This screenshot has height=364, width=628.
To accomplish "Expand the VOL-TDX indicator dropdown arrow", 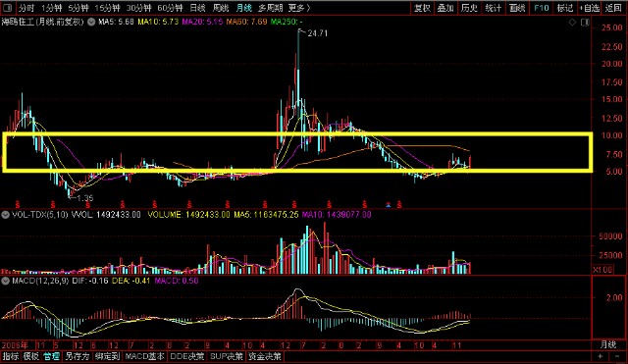I will [x=5, y=215].
